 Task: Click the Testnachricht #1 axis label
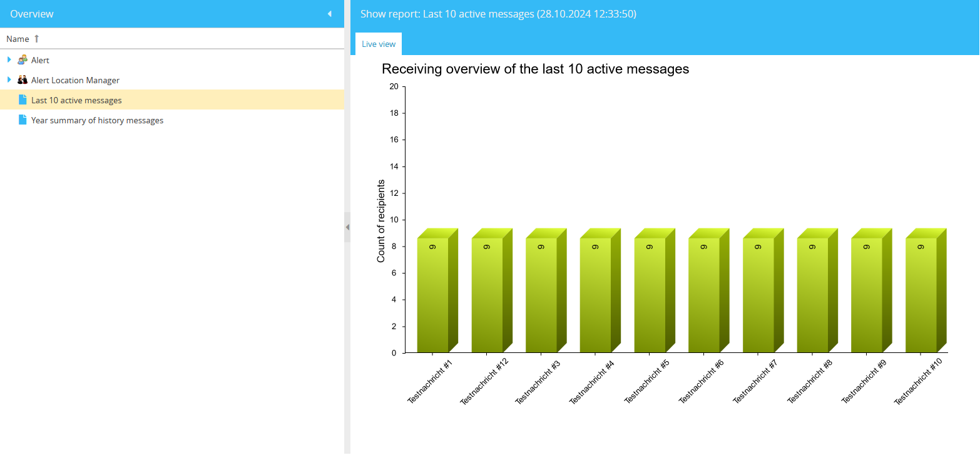point(430,381)
